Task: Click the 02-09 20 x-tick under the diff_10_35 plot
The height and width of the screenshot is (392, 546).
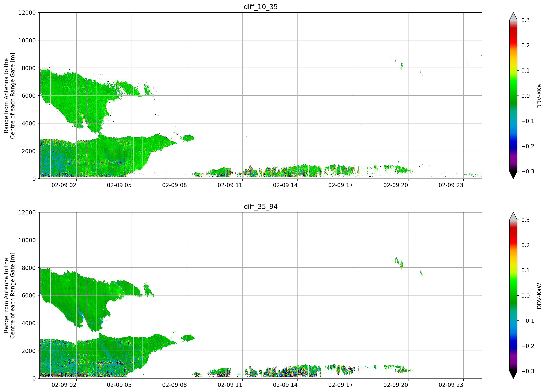Action: (x=396, y=185)
